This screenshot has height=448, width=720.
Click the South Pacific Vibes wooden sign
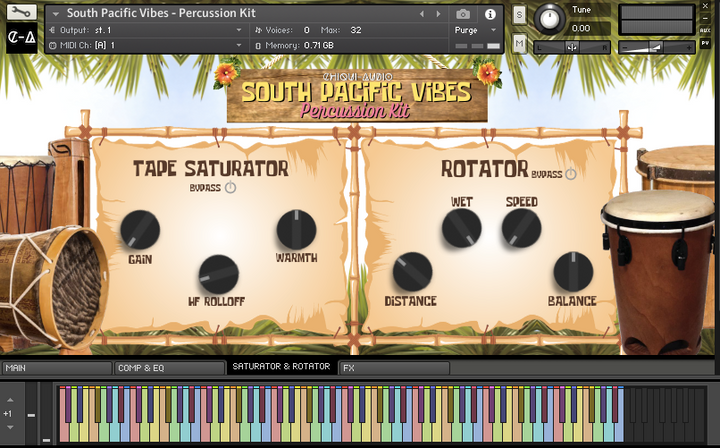click(x=357, y=96)
